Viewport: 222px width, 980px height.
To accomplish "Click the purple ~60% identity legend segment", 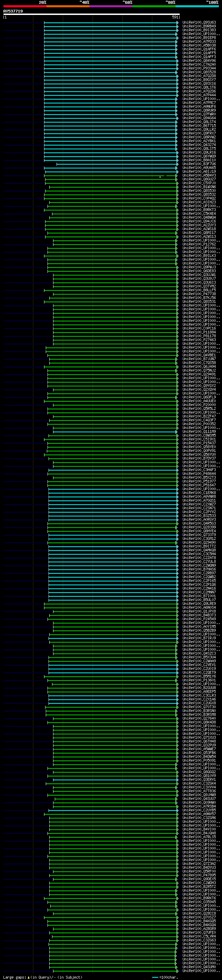I will pos(111,6).
